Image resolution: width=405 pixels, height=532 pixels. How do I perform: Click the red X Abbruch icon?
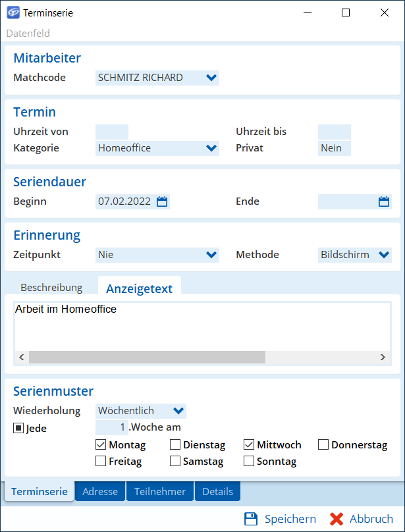coord(337,519)
